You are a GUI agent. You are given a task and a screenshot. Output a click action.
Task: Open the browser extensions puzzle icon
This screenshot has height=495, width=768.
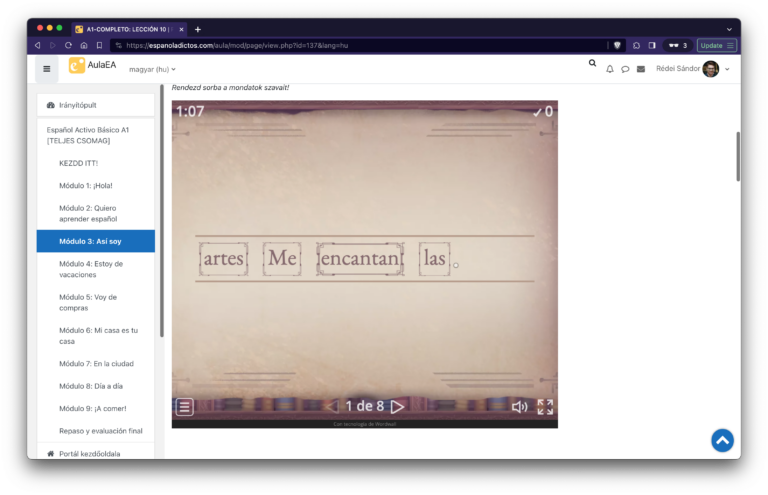click(636, 46)
